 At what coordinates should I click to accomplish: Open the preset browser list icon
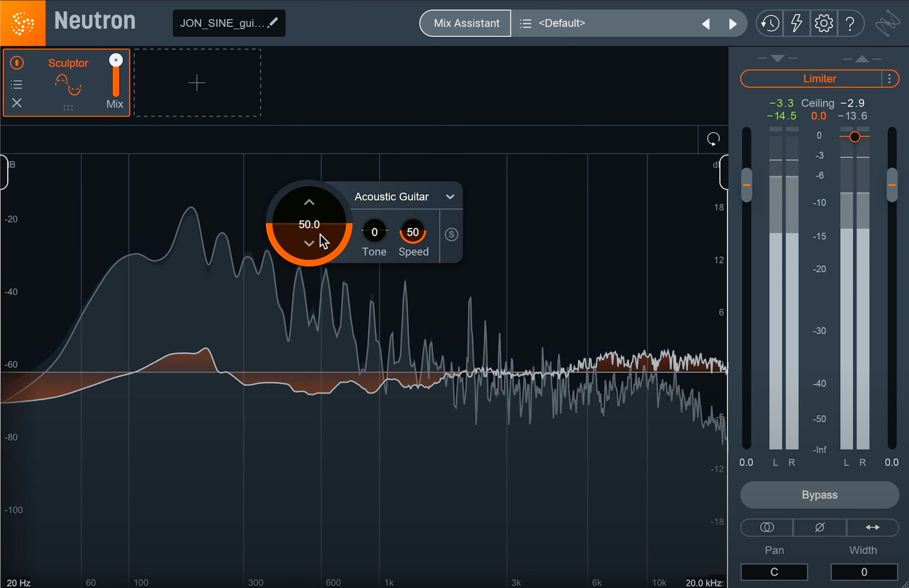(525, 24)
